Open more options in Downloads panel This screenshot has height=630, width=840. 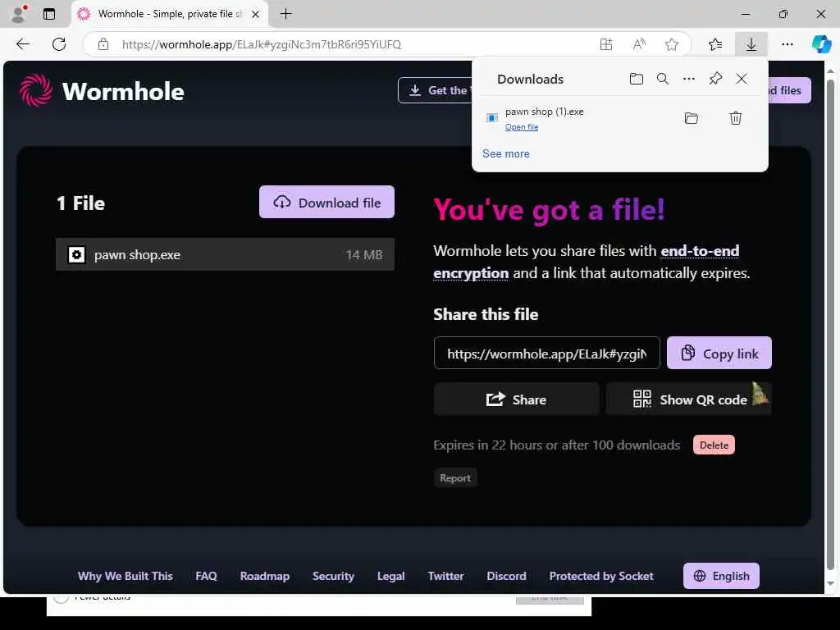[x=689, y=80]
